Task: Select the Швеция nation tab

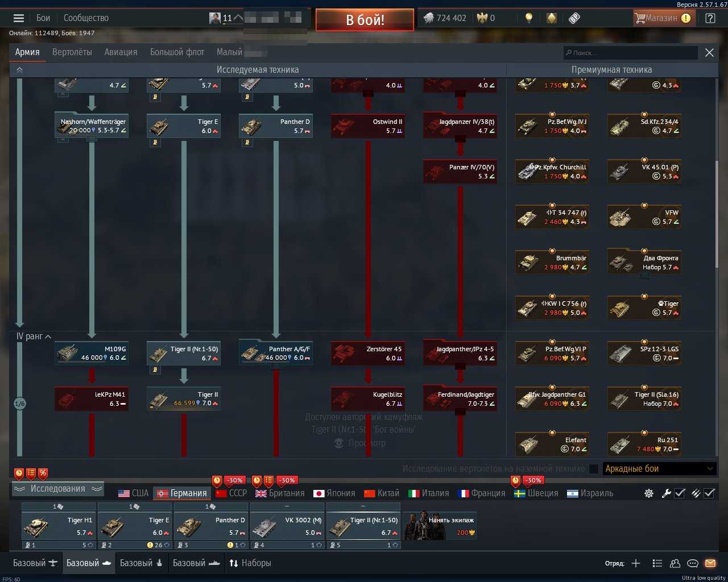Action: click(x=536, y=493)
